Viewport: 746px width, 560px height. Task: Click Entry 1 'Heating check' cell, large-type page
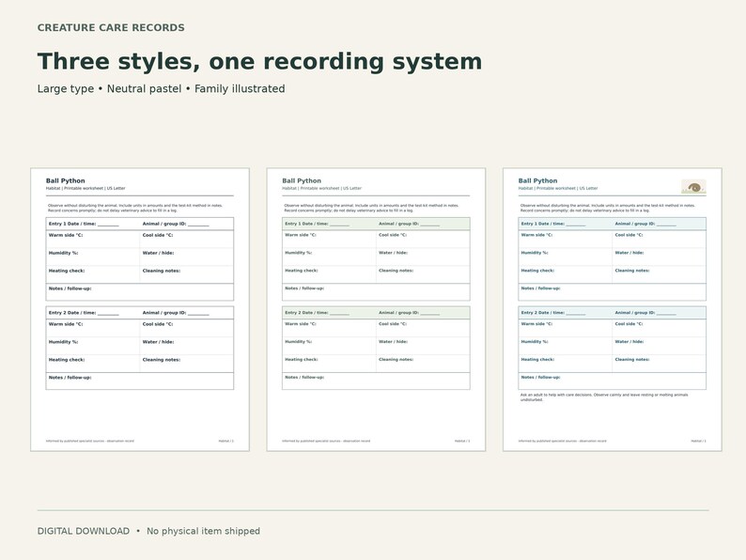(93, 274)
